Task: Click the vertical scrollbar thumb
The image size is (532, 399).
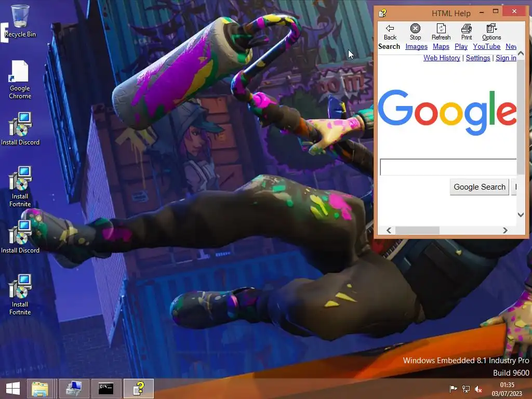Action: pos(521,117)
